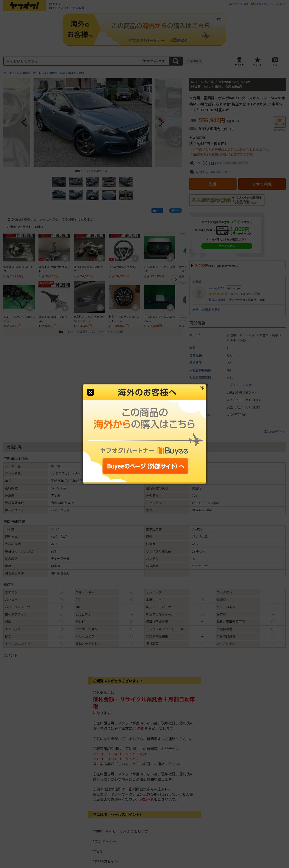The image size is (289, 868).
Task: Open 回答済み：1件 link
Action: tap(219, 172)
